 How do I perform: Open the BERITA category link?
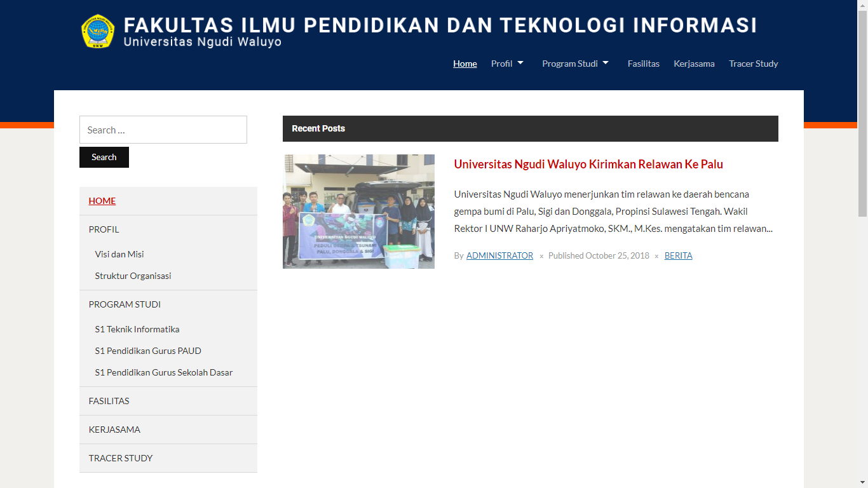[x=679, y=255]
